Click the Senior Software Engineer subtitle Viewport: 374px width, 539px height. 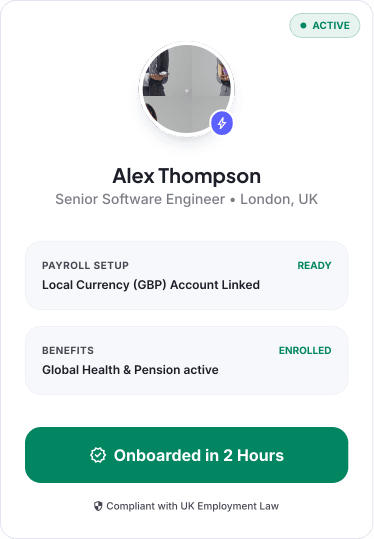pyautogui.click(x=140, y=199)
